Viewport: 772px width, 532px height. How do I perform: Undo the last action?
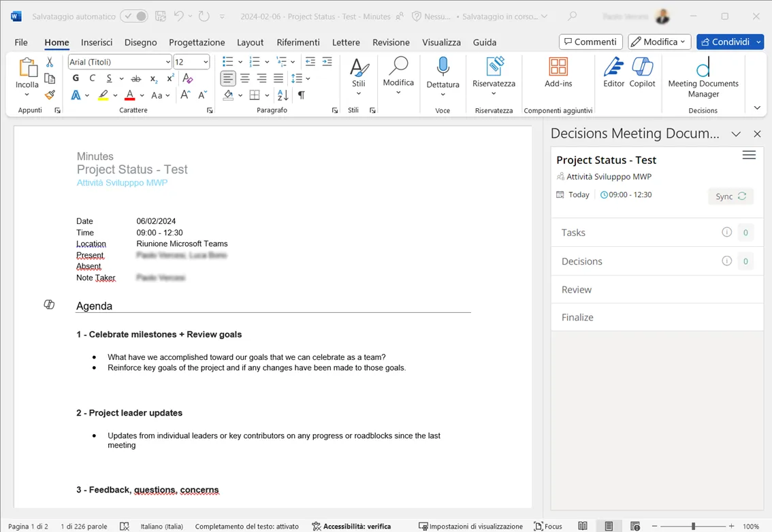tap(179, 16)
